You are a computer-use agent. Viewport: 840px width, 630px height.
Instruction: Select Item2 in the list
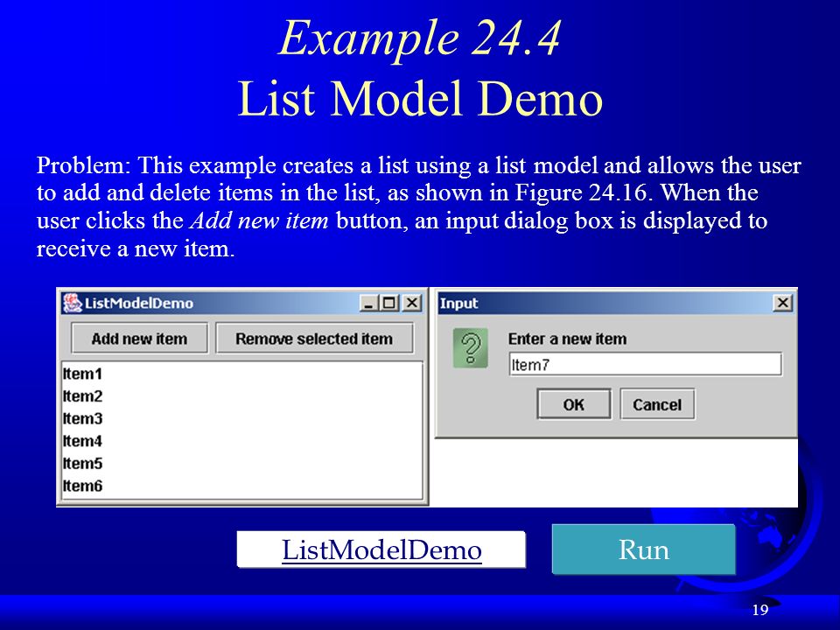pyautogui.click(x=242, y=395)
